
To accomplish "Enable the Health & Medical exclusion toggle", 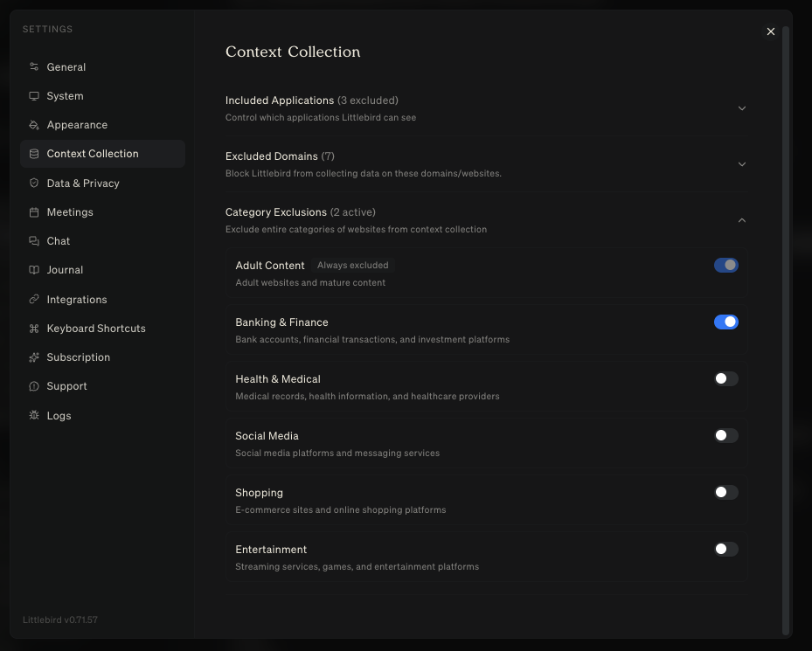I will point(725,379).
